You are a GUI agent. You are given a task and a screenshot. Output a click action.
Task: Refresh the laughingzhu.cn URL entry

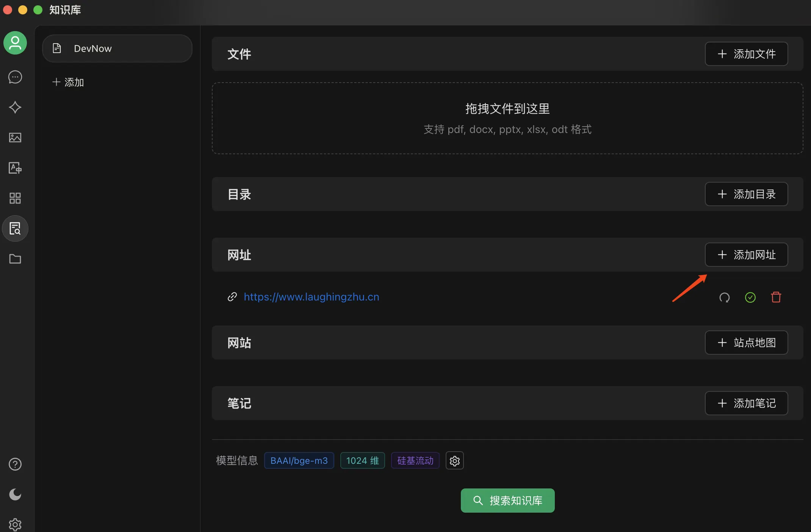(x=724, y=297)
